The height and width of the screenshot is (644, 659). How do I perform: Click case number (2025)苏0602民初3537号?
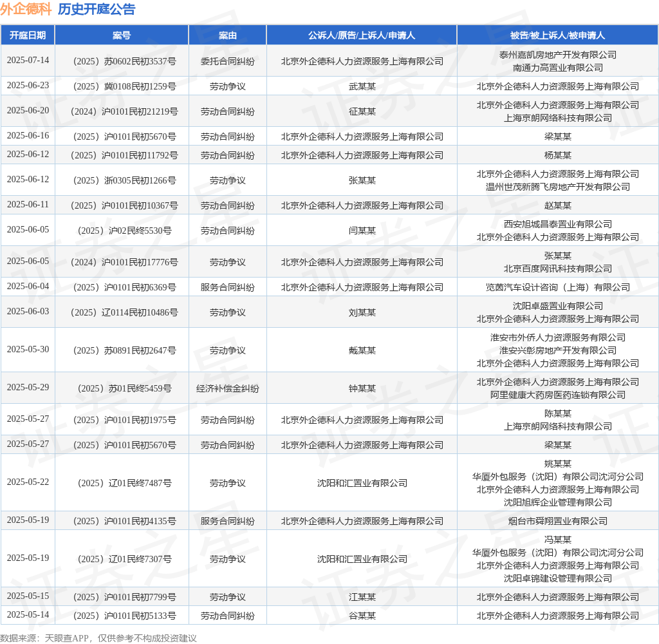point(124,61)
